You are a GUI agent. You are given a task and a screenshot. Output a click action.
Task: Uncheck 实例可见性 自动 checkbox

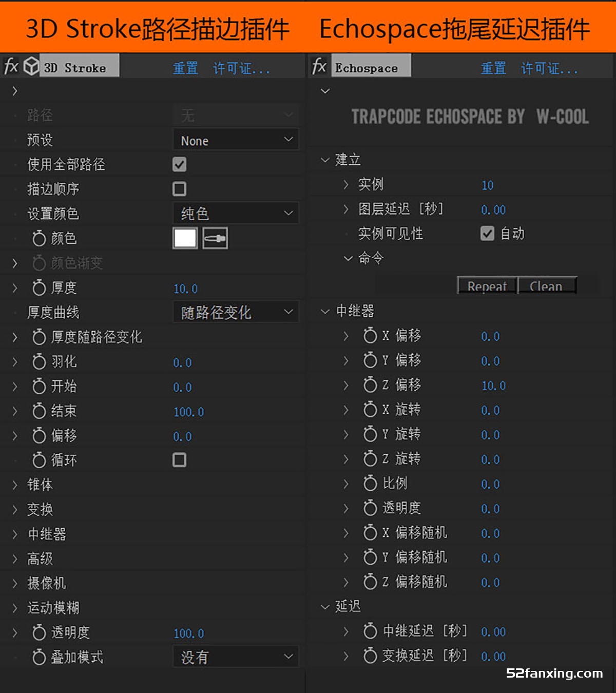click(487, 234)
